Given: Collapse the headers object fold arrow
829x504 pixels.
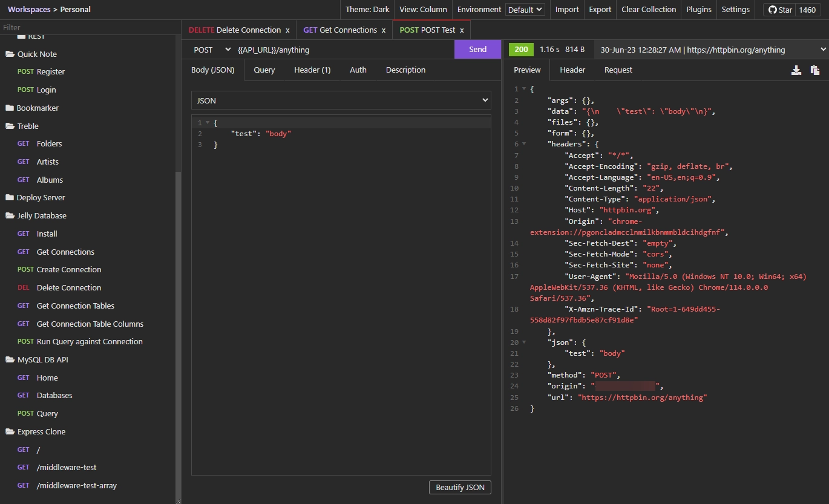Looking at the screenshot, I should pos(524,144).
